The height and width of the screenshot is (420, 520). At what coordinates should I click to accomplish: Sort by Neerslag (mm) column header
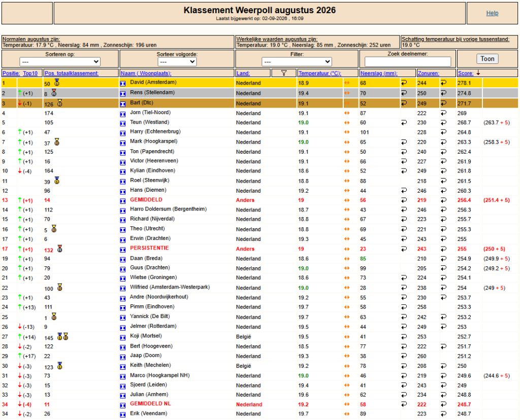[x=379, y=73]
